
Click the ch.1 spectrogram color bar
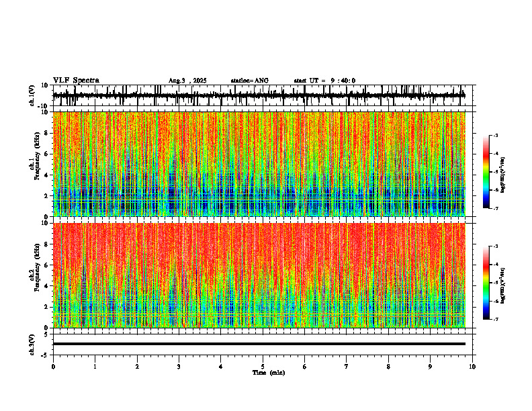(486, 172)
